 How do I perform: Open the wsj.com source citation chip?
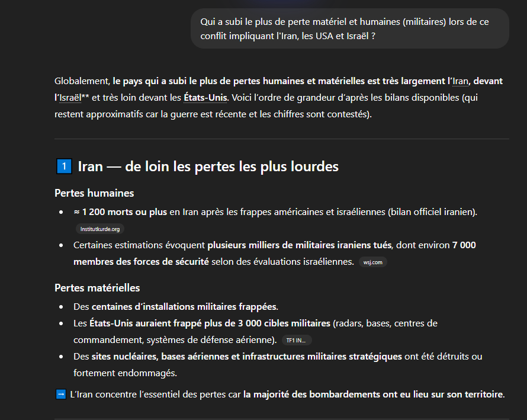pyautogui.click(x=373, y=262)
